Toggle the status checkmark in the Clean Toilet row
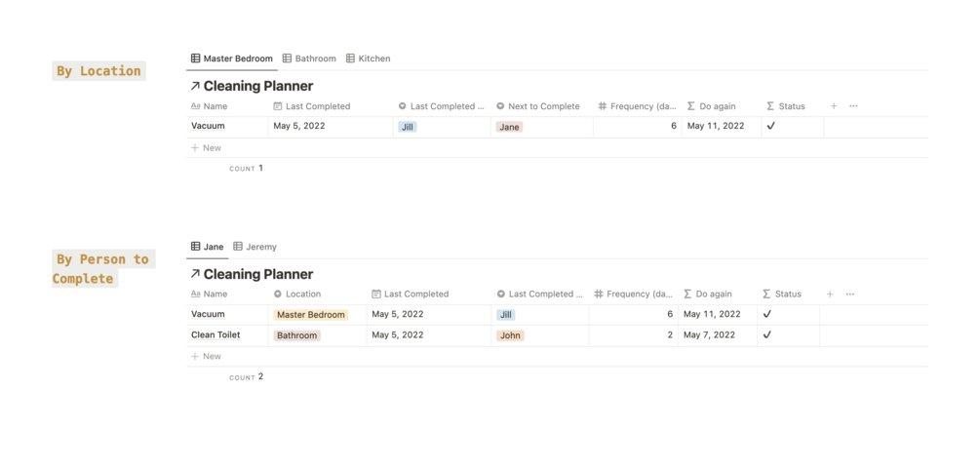Viewport: 980px width, 470px height. pyautogui.click(x=767, y=334)
